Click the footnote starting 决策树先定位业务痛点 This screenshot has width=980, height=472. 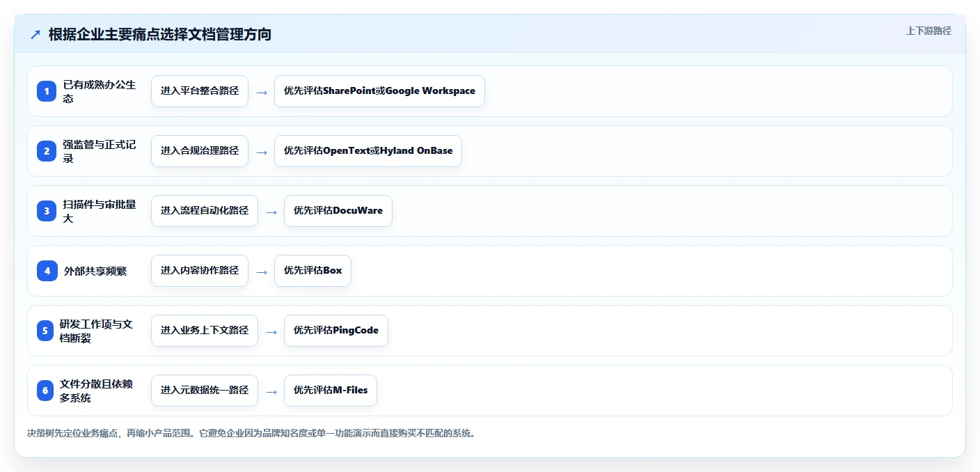pyautogui.click(x=251, y=433)
